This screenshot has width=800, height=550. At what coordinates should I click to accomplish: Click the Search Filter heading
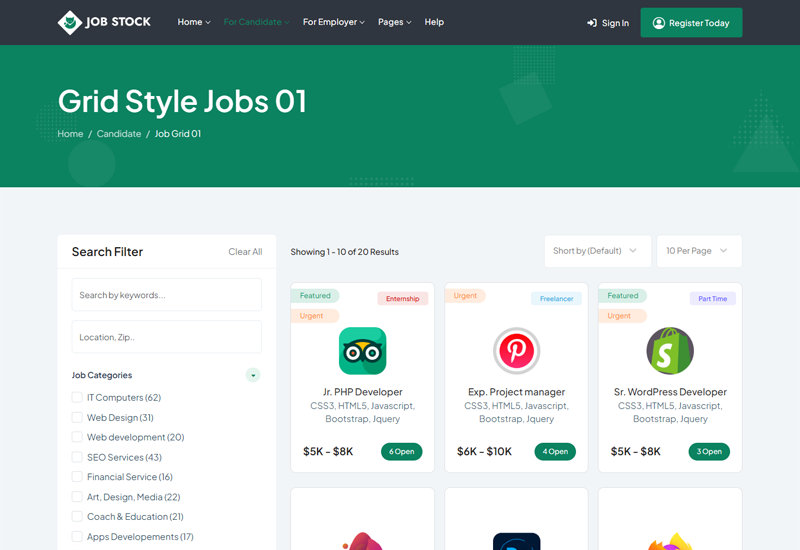[107, 252]
